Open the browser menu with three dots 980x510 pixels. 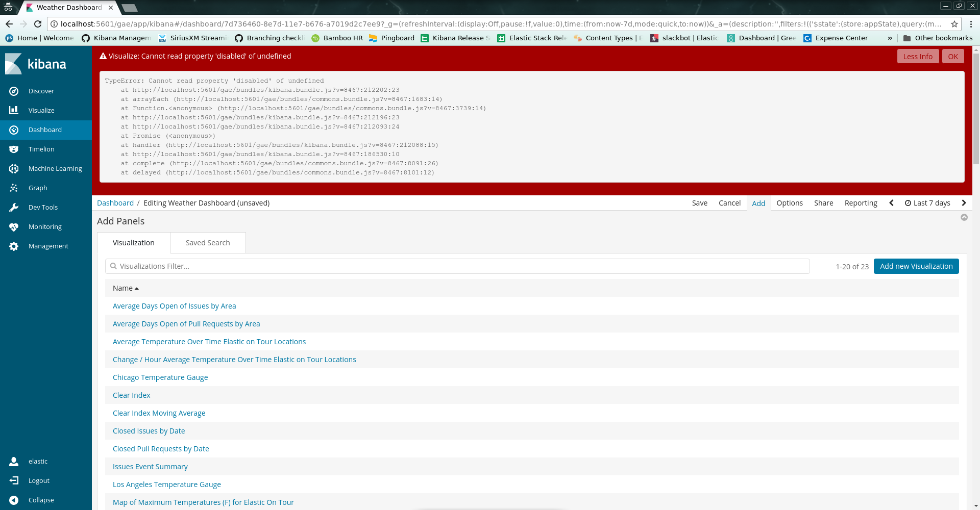(x=972, y=23)
